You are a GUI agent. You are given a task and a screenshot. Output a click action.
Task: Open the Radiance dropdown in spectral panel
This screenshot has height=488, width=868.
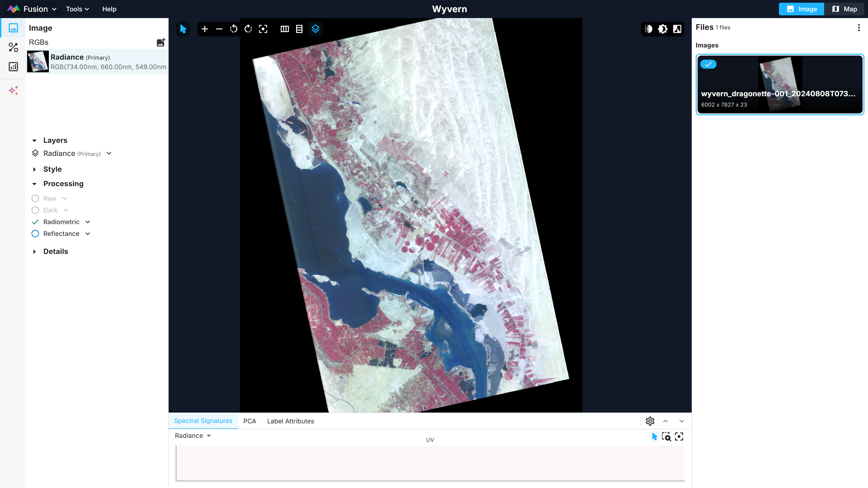coord(193,436)
